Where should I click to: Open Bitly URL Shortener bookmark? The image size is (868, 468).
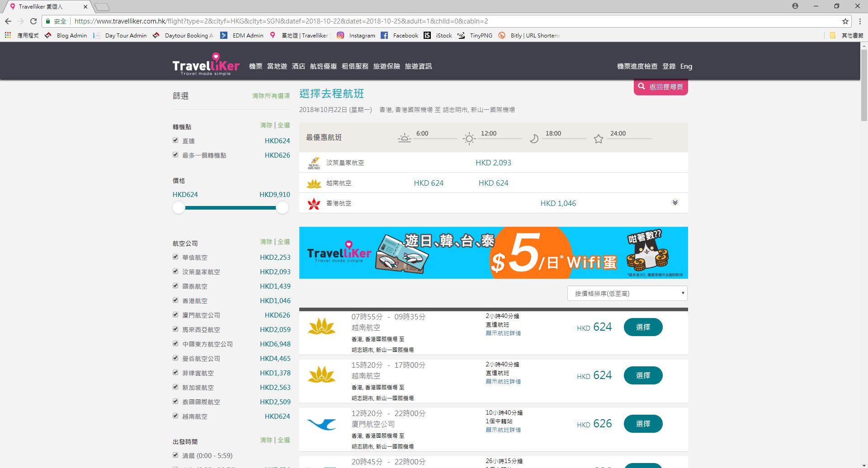point(529,35)
